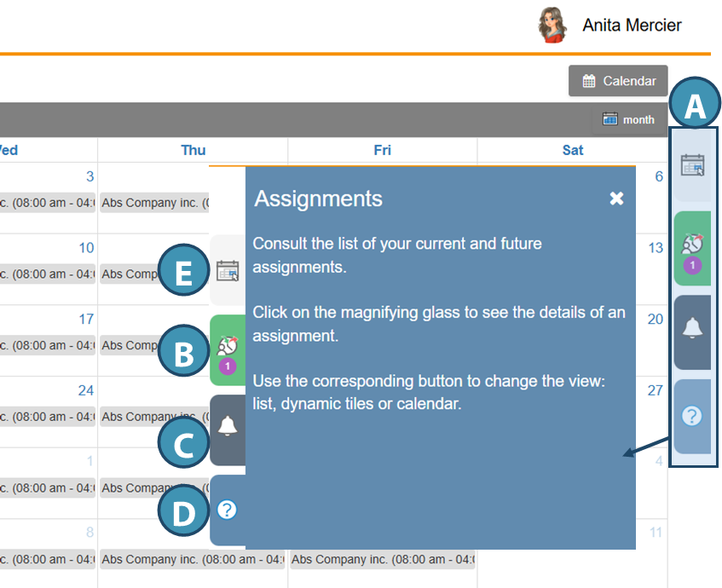Open the Anita Mercier user name menu
Viewport: 722px width, 588px height.
[x=632, y=26]
